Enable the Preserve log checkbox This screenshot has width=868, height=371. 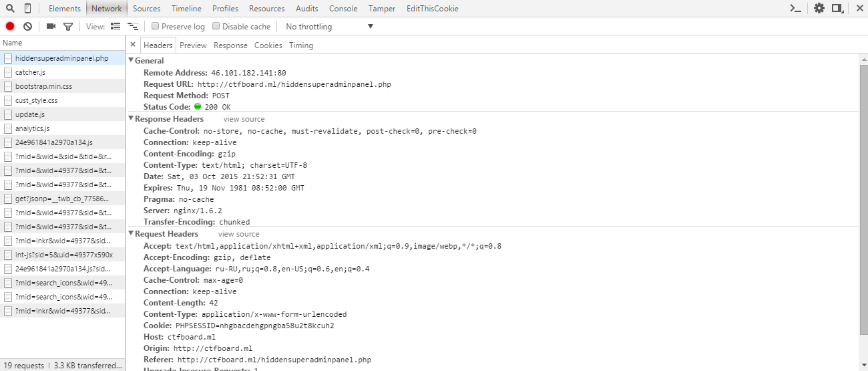pos(156,27)
